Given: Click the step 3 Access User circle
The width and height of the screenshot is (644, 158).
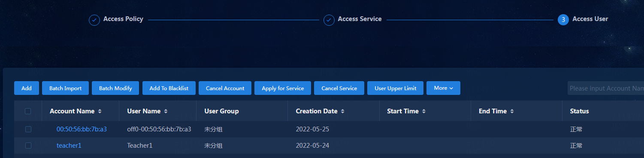Looking at the screenshot, I should tap(563, 20).
